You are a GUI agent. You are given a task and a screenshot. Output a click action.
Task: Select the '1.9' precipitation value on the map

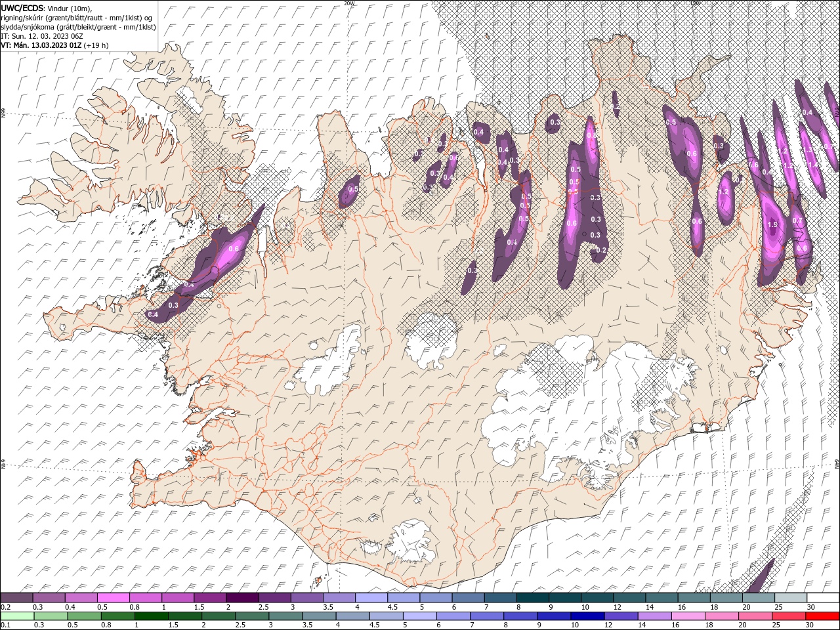click(772, 224)
